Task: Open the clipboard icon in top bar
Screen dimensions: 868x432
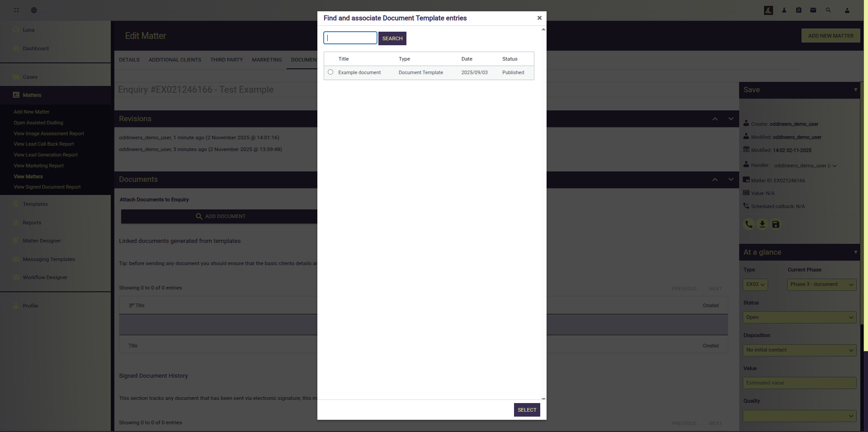Action: point(799,10)
